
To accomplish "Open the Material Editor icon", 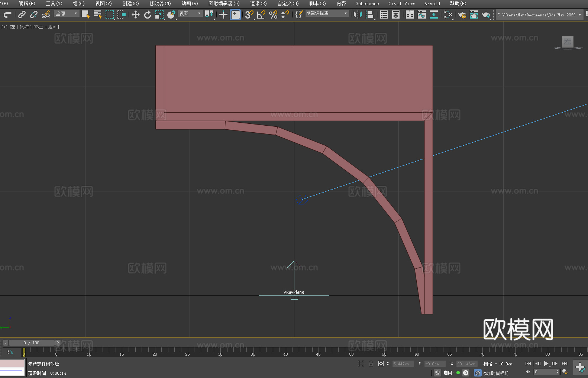I will click(448, 14).
